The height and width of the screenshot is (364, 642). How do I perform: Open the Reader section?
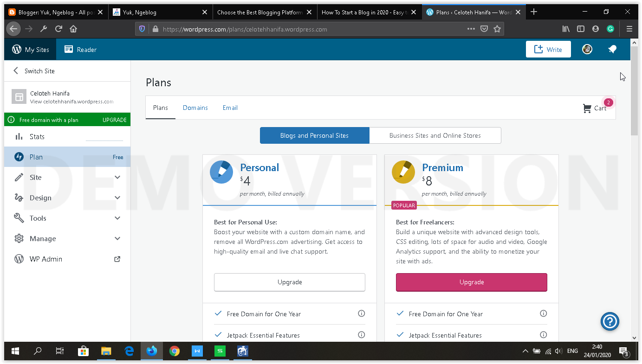[x=80, y=49]
